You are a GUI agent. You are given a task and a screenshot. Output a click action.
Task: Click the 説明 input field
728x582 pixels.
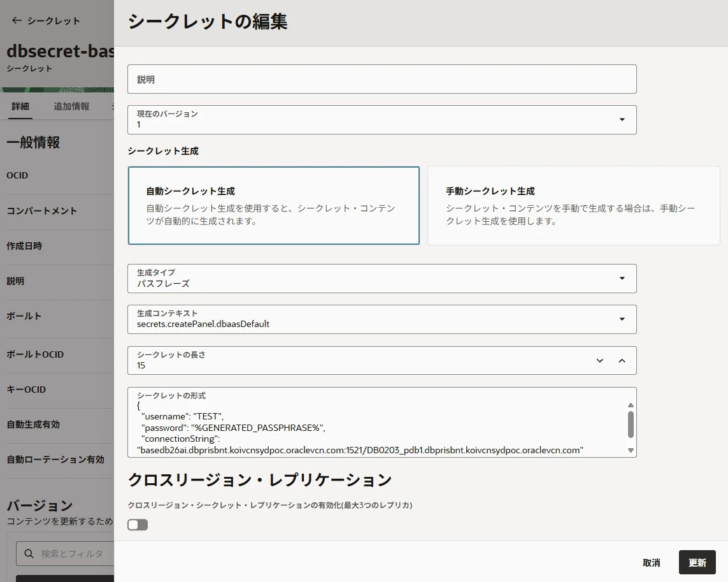(382, 79)
